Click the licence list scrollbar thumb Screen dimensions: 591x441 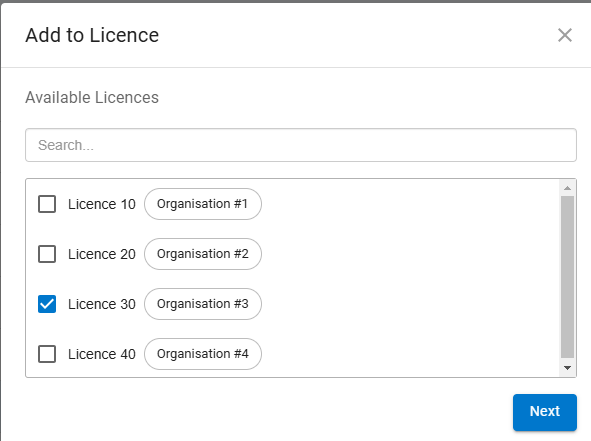(x=567, y=277)
